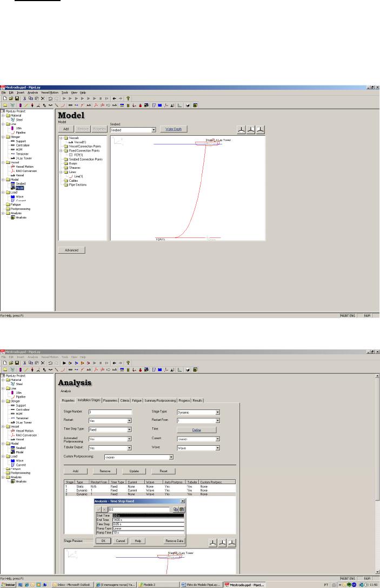Open the Seabed dropdown on Model page
The height and width of the screenshot is (588, 380).
coord(154,130)
